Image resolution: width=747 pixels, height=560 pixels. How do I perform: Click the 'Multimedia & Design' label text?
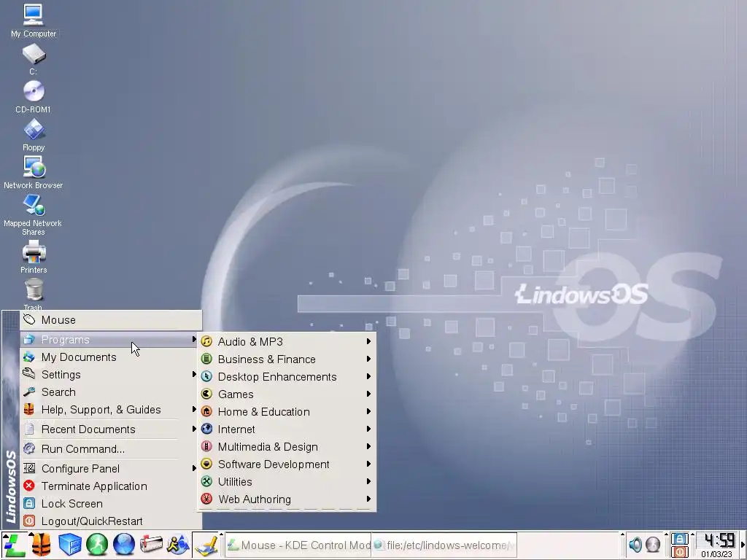(x=268, y=447)
